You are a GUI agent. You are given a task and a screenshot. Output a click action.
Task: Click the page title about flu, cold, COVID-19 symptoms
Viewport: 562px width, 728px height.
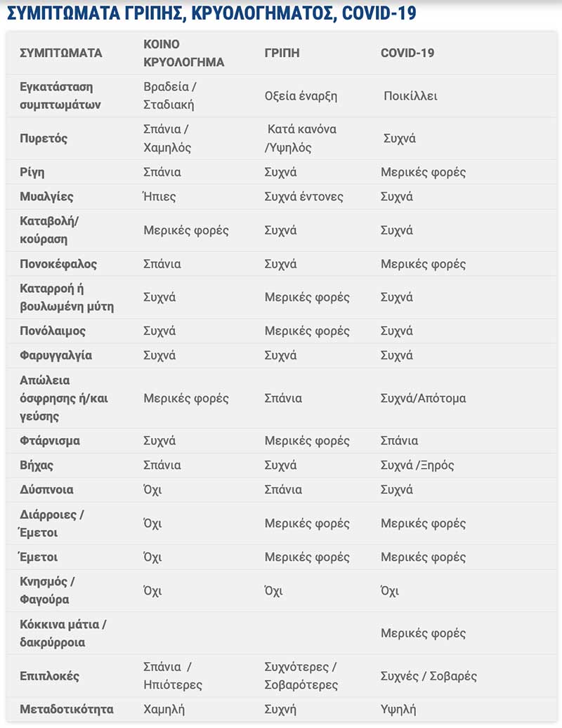coord(211,13)
